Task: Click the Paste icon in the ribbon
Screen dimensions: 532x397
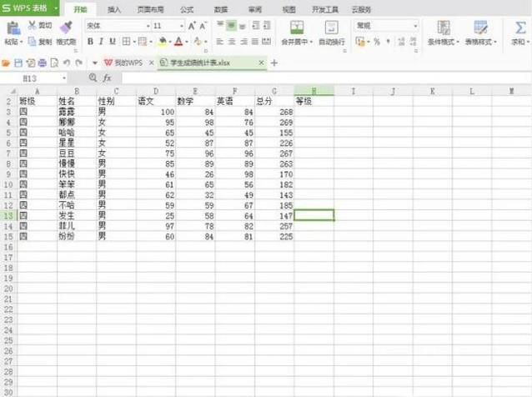Action: (x=12, y=28)
